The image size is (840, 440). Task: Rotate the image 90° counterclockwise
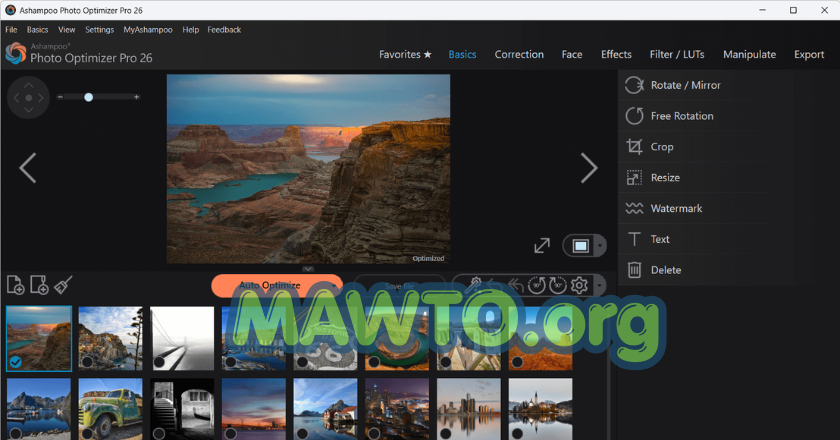(x=536, y=285)
